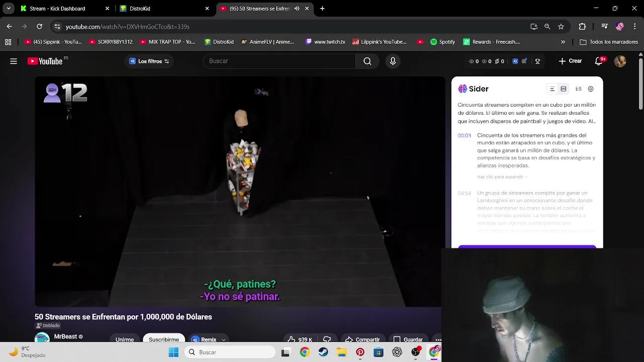Open the more actions ellipsis under video
The width and height of the screenshot is (644, 362).
point(438,339)
